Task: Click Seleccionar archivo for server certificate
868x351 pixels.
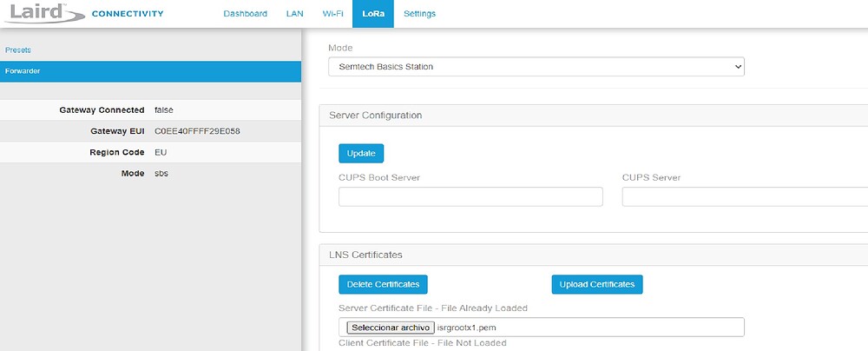Action: point(390,328)
